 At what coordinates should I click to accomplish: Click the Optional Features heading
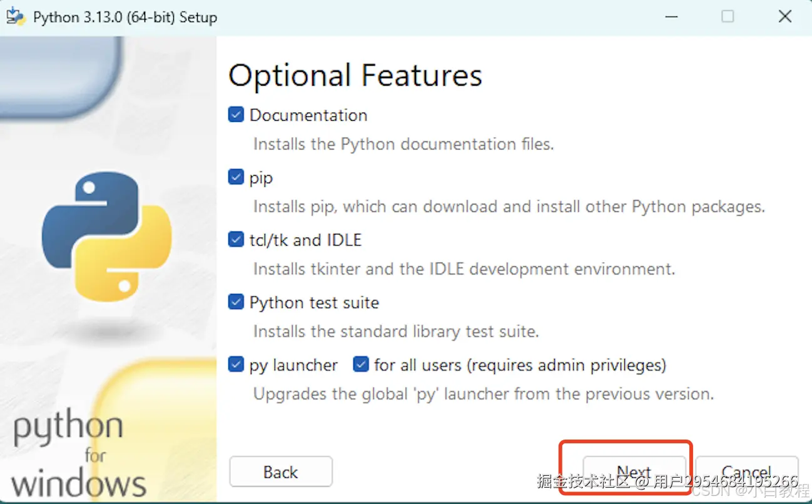click(x=355, y=76)
